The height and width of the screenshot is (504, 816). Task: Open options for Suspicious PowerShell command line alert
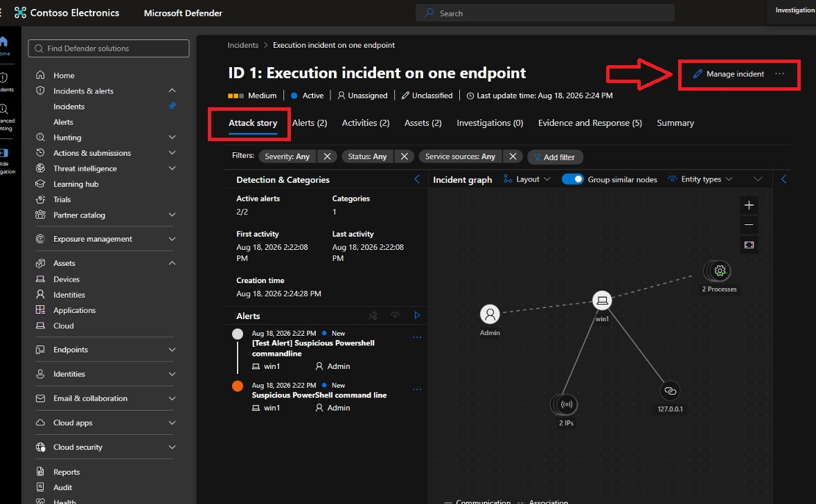pos(417,390)
